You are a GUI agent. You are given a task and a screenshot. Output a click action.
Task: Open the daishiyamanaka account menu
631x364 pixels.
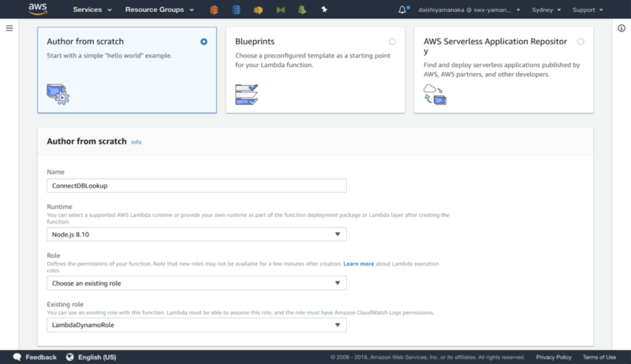[x=469, y=9]
